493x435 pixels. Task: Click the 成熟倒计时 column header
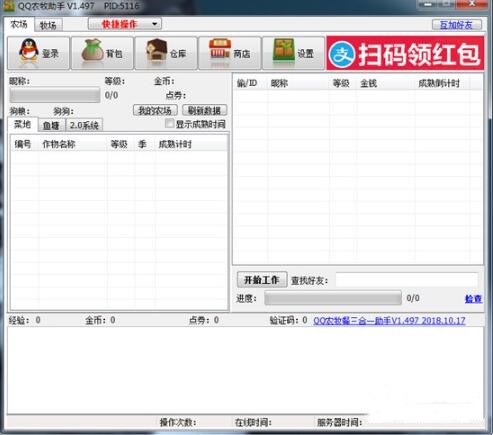tap(443, 83)
